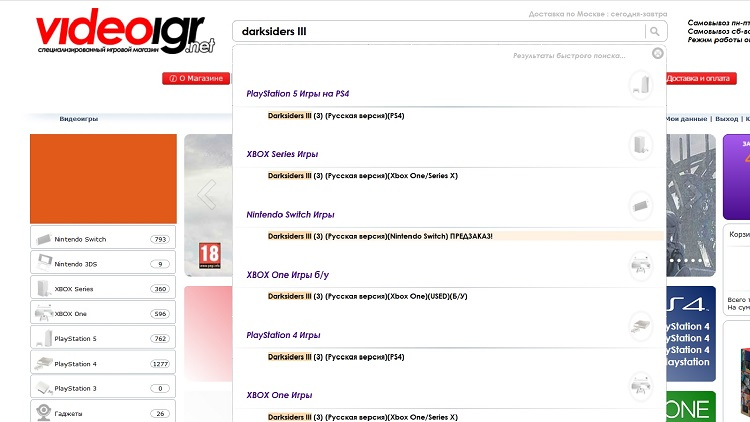This screenshot has height=422, width=750.
Task: Click the Гаджеты webcam icon
Action: coord(44,412)
